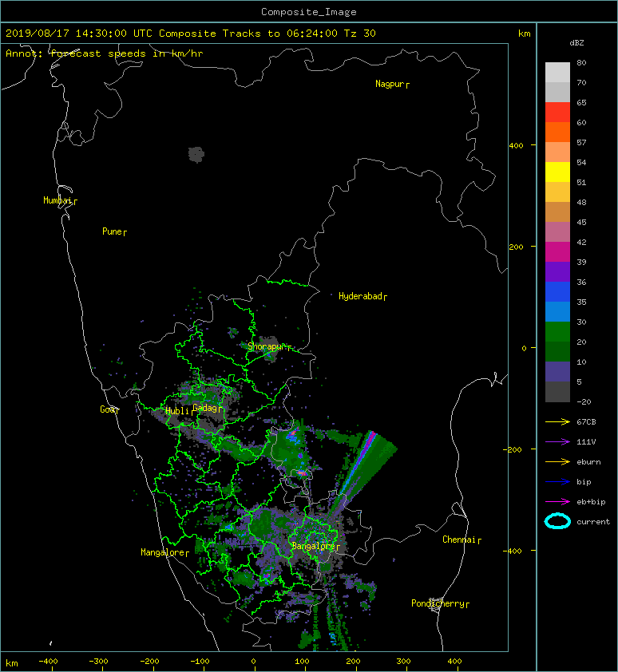Click the km unit label at bottom left
618x672 pixels.
click(x=12, y=663)
